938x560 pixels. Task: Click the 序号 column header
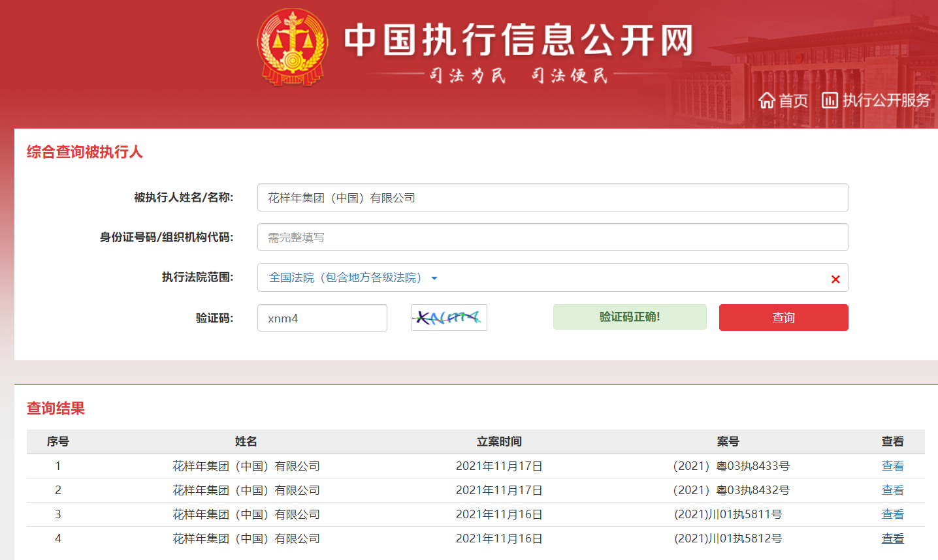[58, 442]
